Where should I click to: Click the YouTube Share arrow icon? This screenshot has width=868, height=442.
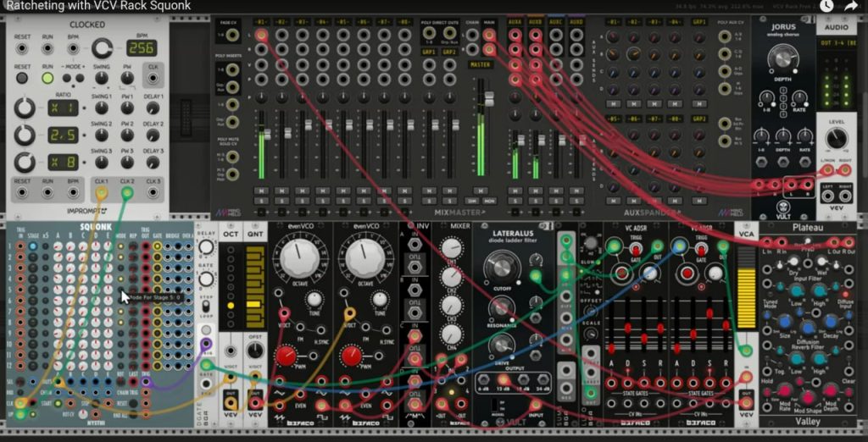coord(849,6)
